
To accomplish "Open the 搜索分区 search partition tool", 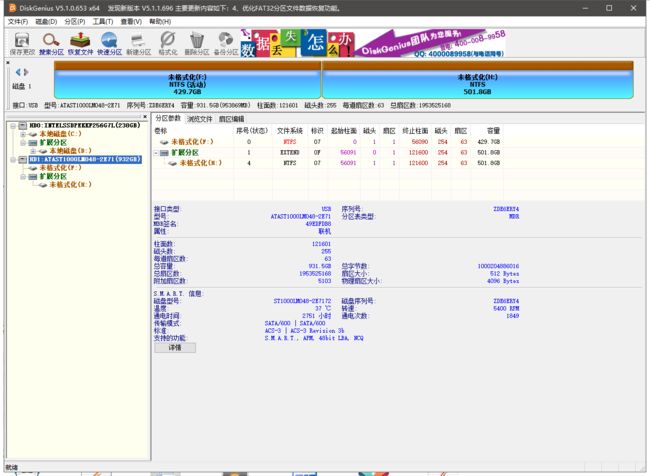I will coord(51,44).
